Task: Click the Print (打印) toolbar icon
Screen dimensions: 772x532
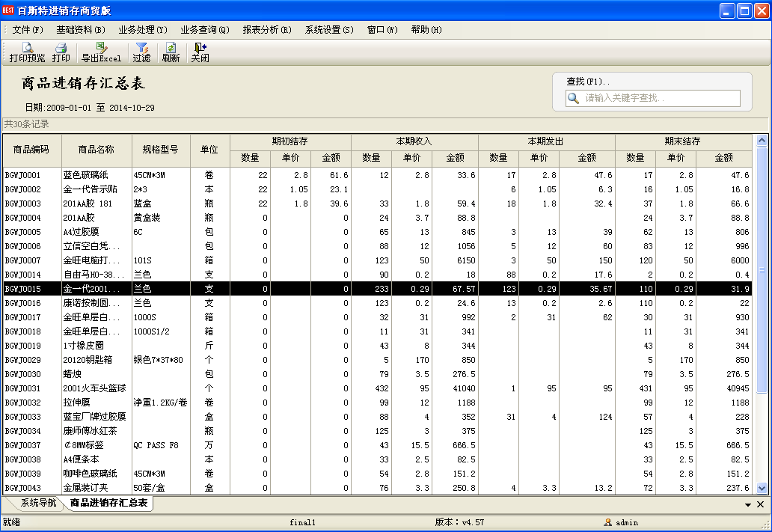Action: click(61, 52)
